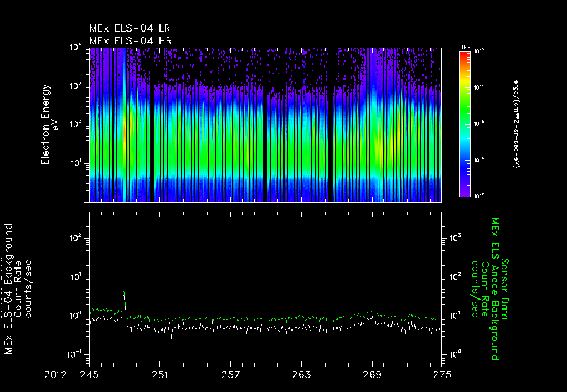Image resolution: width=567 pixels, height=392 pixels.
Task: Click the x-axis tick label 245
Action: click(x=89, y=375)
